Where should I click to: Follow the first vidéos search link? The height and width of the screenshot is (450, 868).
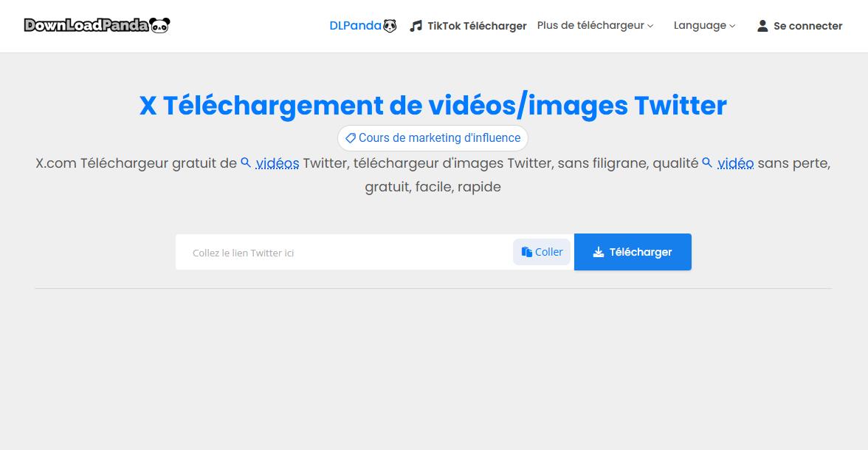(x=278, y=163)
